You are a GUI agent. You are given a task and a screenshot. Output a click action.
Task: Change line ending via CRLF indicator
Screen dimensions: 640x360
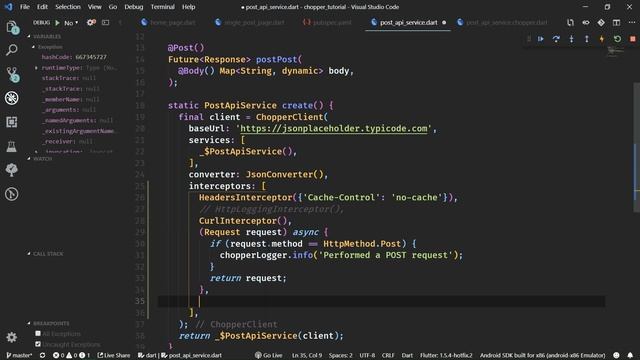point(388,355)
